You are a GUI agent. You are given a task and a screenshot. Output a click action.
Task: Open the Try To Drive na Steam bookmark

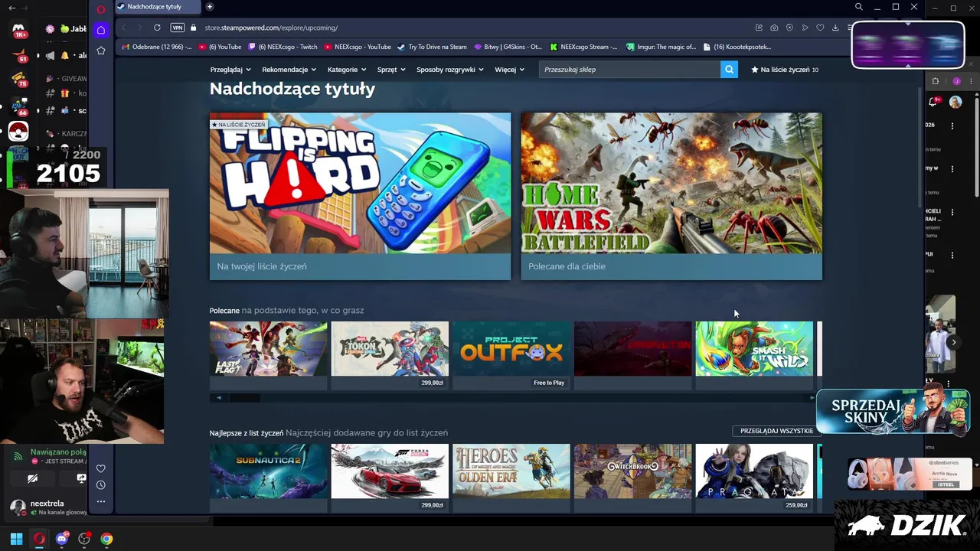tap(432, 47)
